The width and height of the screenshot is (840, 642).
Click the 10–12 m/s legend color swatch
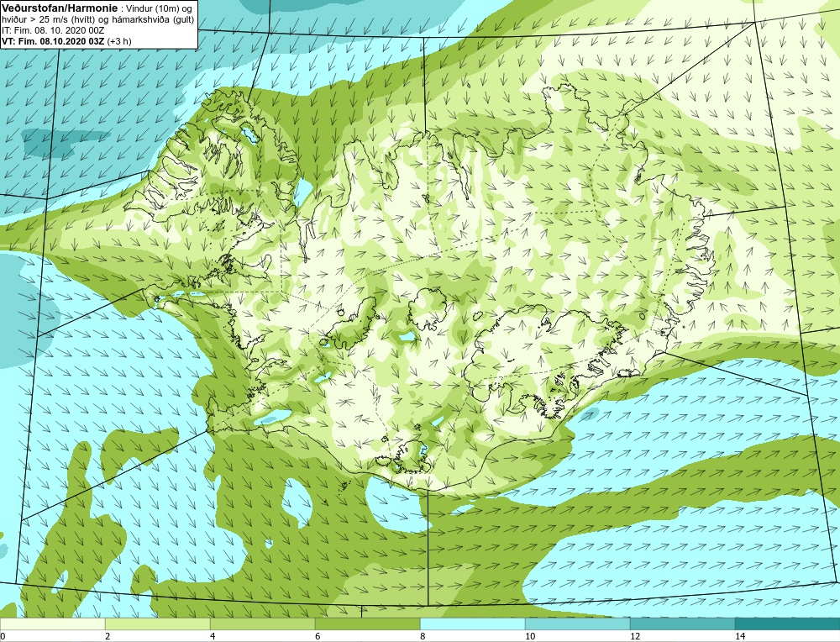[578, 624]
